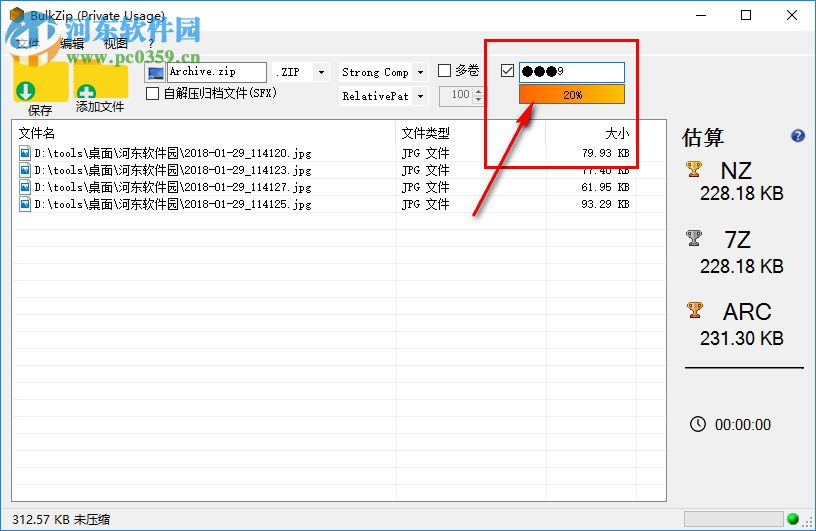Viewport: 816px width, 531px height.
Task: Click ARC estimate 231.30 KB value
Action: tap(742, 338)
